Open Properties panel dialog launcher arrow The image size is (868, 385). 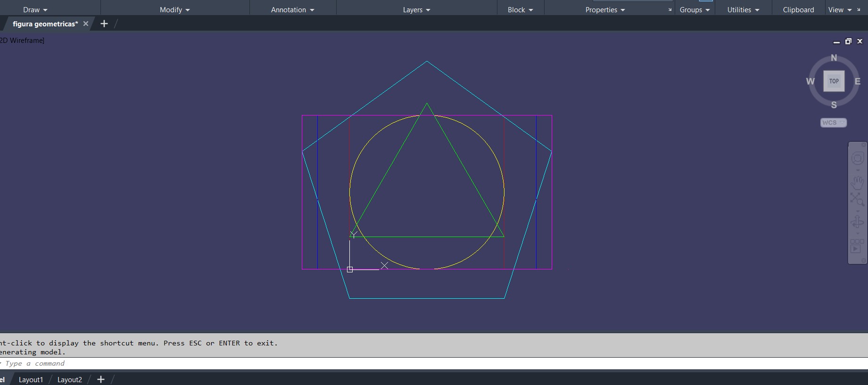click(670, 10)
